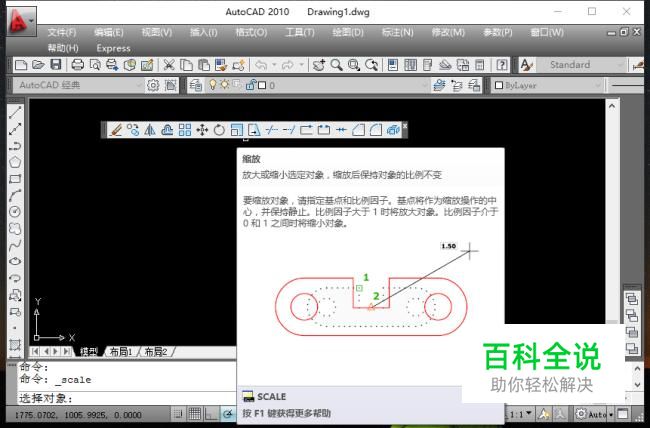This screenshot has height=428, width=650.
Task: Select the Spline tool in Draw toolbar
Action: click(15, 245)
